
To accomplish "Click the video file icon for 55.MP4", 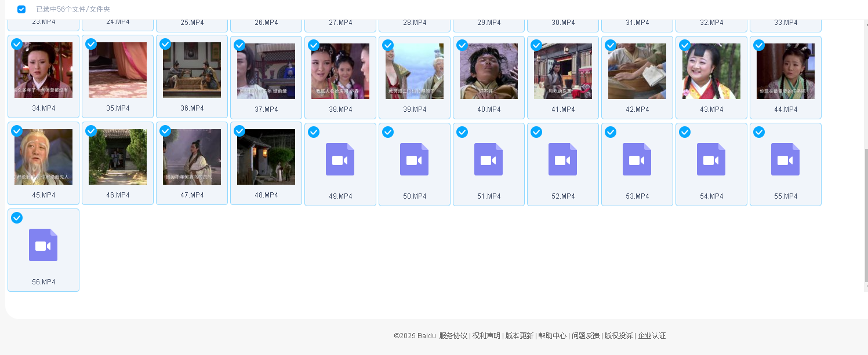I will [x=785, y=159].
